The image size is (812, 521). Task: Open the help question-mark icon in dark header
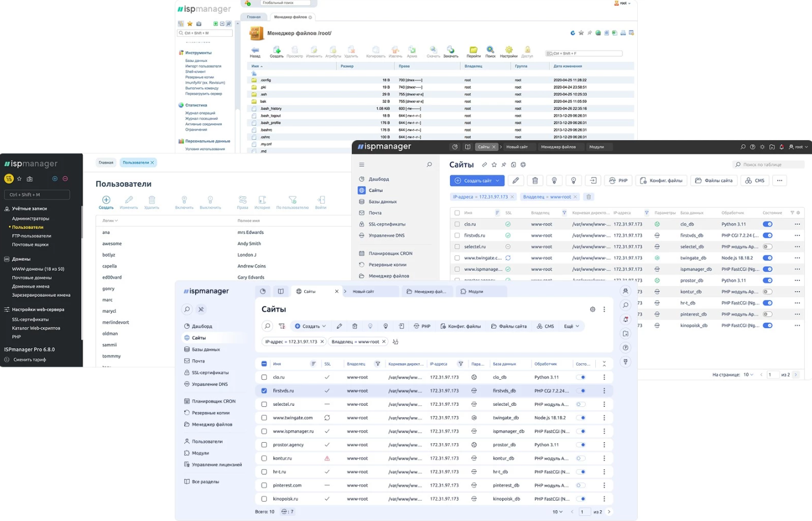(x=752, y=147)
